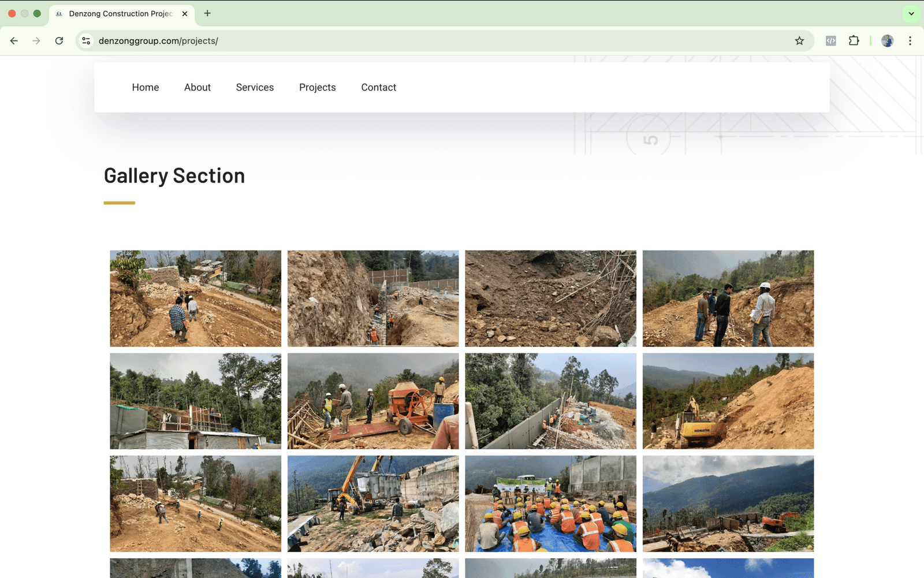Image resolution: width=924 pixels, height=578 pixels.
Task: View site information icon in address bar
Action: coord(86,41)
